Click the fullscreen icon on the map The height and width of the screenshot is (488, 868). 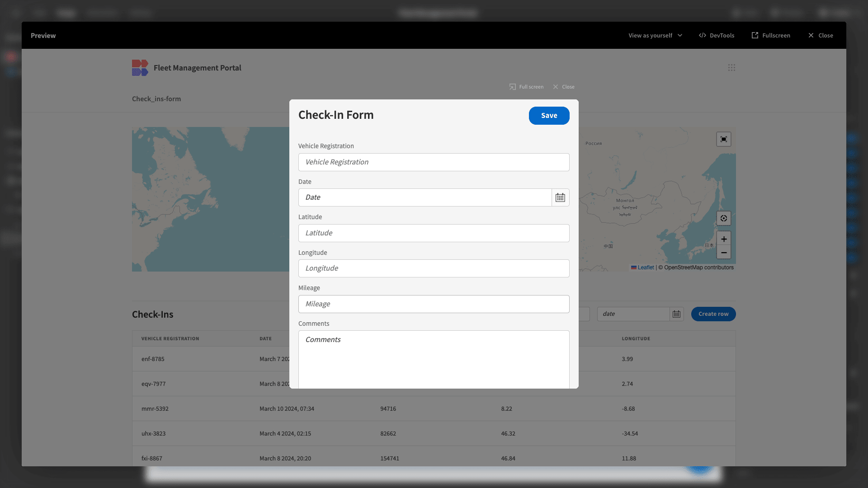pyautogui.click(x=724, y=139)
